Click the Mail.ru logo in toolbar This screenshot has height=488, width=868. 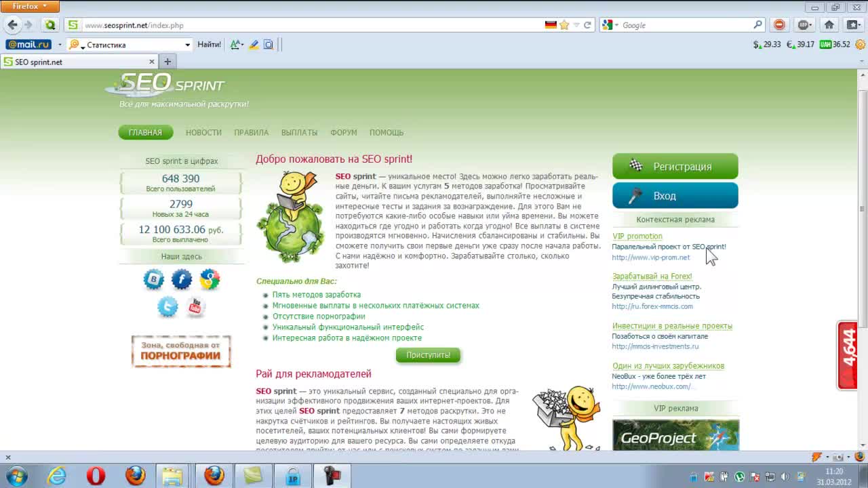[x=28, y=45]
